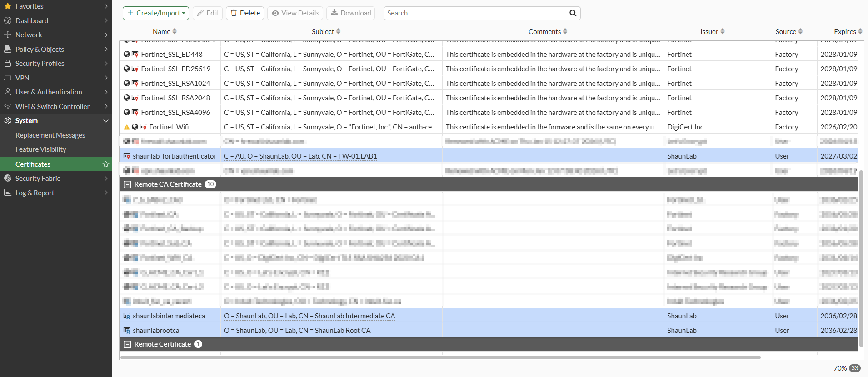Click the VPN monitor icon

tap(8, 78)
